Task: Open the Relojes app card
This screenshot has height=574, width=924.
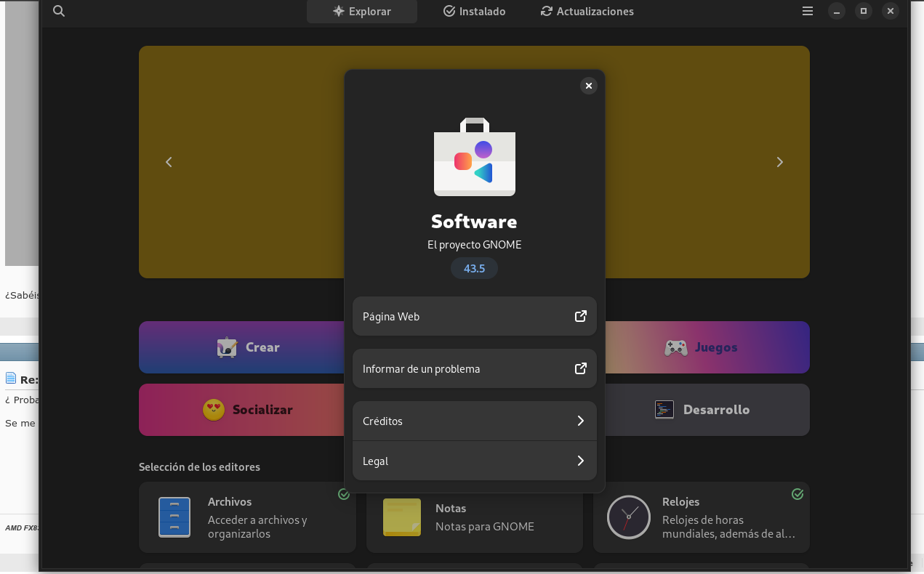Action: [x=702, y=517]
